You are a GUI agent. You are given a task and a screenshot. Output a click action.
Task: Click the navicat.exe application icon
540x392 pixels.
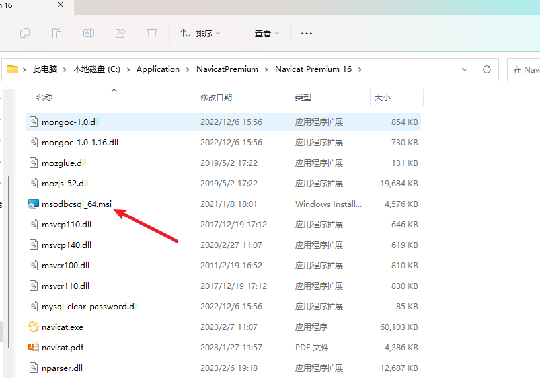coord(34,327)
